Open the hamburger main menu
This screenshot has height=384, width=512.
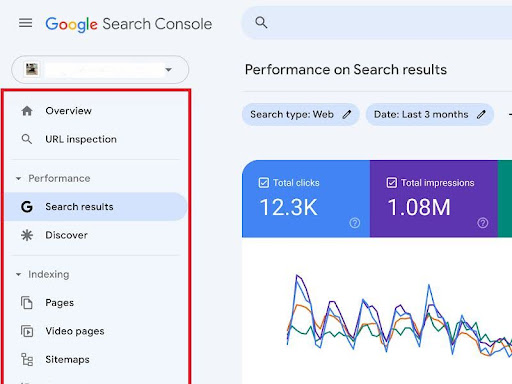(26, 23)
